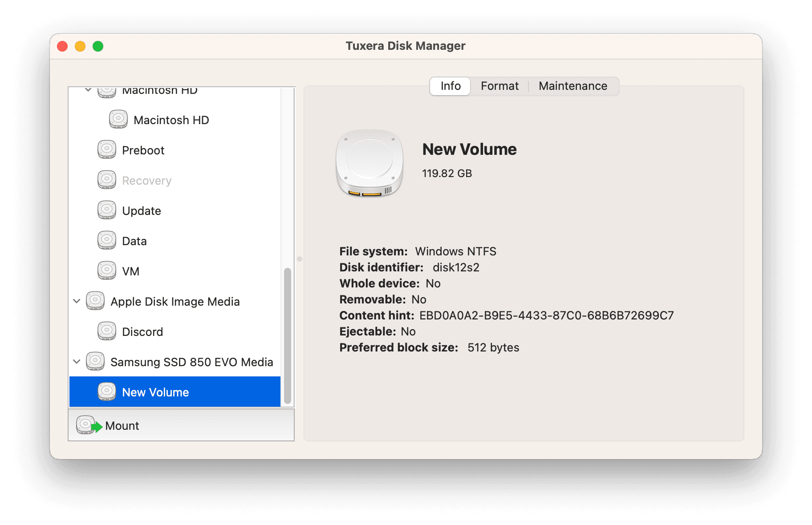The width and height of the screenshot is (812, 525).
Task: Select the Info tab
Action: click(x=450, y=86)
